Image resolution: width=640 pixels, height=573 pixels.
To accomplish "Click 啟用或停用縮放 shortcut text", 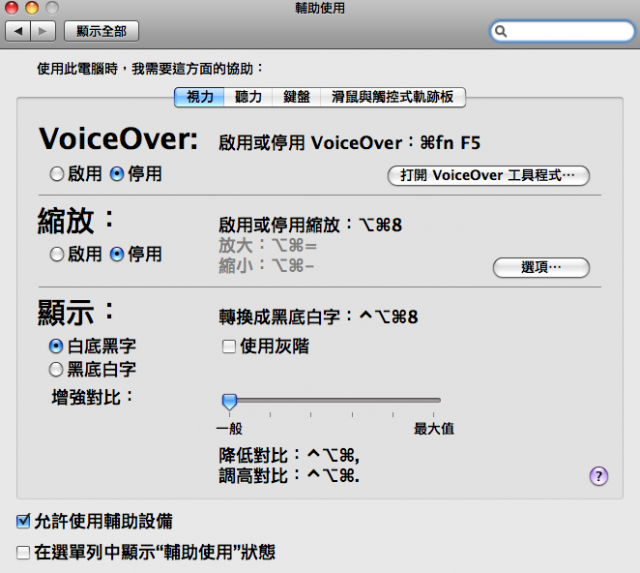I will 310,225.
